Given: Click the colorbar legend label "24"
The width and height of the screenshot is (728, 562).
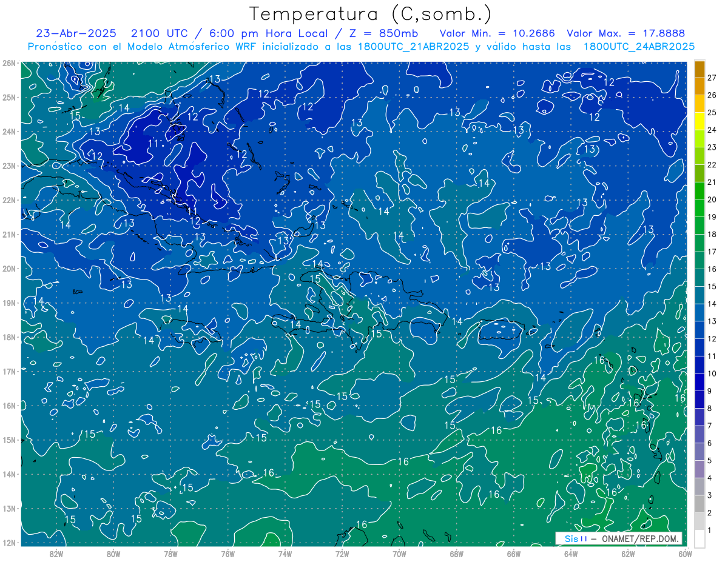Looking at the screenshot, I should pyautogui.click(x=712, y=130).
